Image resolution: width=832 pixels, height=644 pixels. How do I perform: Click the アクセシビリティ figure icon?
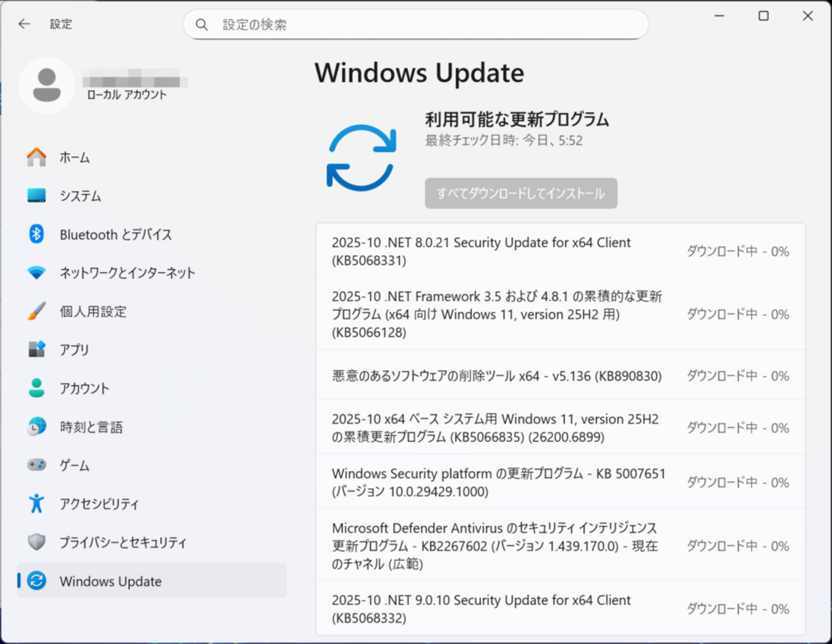(x=36, y=503)
